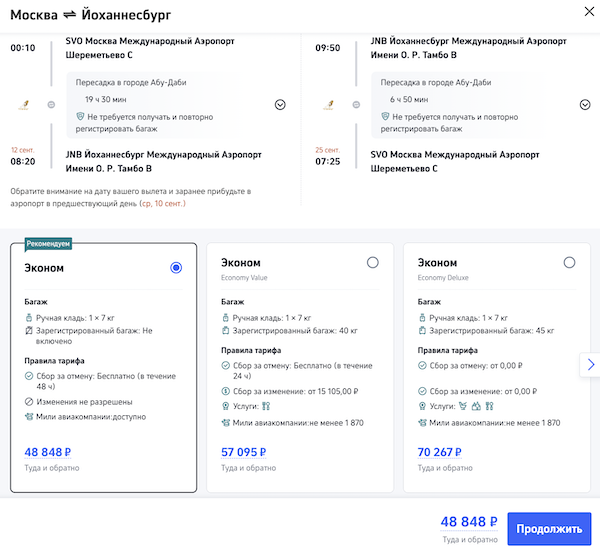The image size is (600, 548).
Task: Click the Продолжить button
Action: (x=549, y=529)
